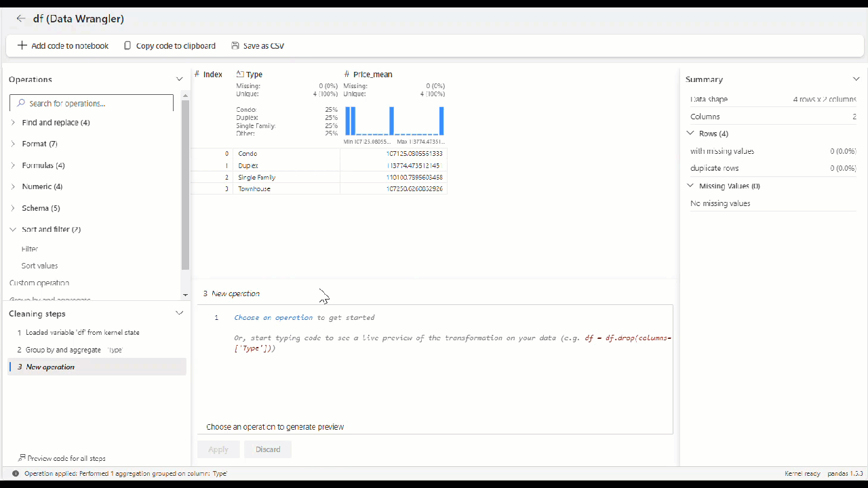Collapse the Summary panel with its chevron
This screenshot has width=868, height=488.
coord(856,79)
